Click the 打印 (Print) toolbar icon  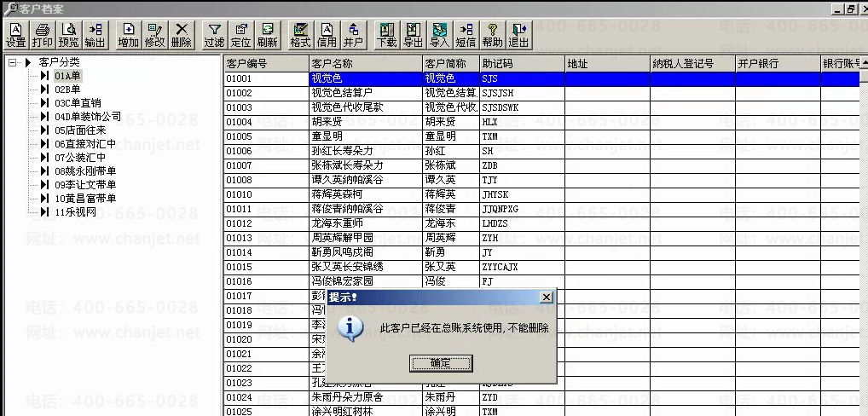[x=42, y=35]
